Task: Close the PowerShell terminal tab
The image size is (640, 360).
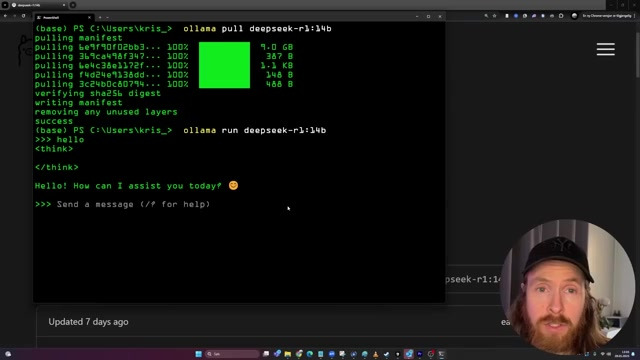Action: [x=89, y=17]
